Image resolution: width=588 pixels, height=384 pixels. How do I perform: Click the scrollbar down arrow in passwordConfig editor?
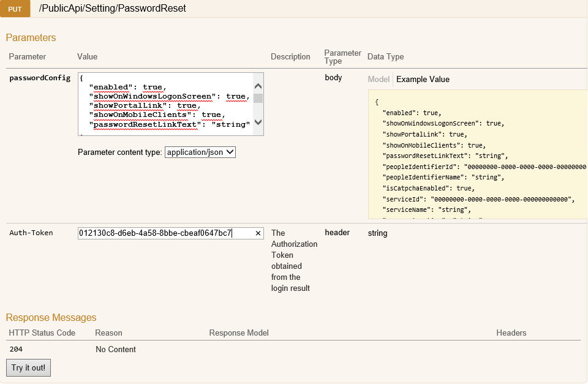tap(258, 122)
